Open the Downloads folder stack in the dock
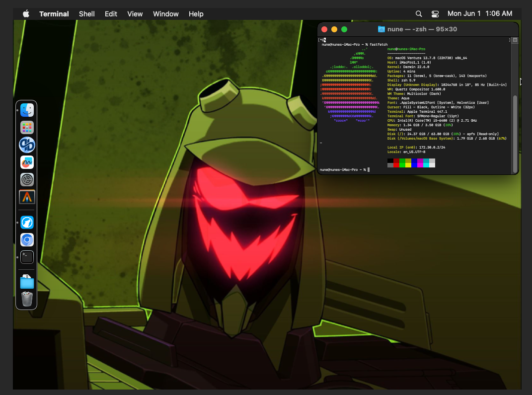Viewport: 532px width, 395px height. pos(27,282)
